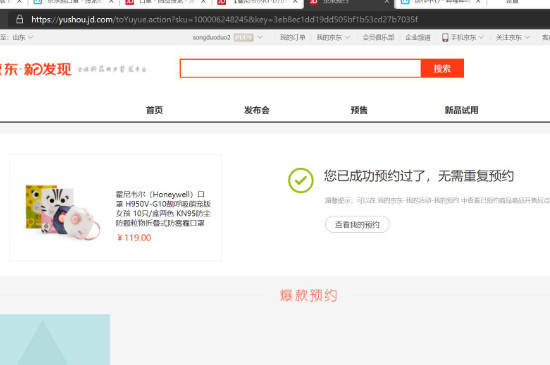The width and height of the screenshot is (550, 365).
Task: Click the ¥119.00 price text
Action: [x=134, y=238]
